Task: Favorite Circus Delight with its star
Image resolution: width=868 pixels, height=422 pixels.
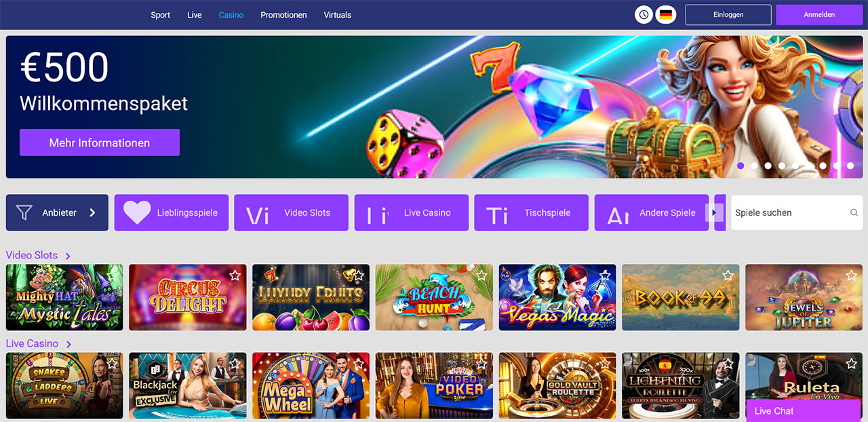Action: coord(235,275)
